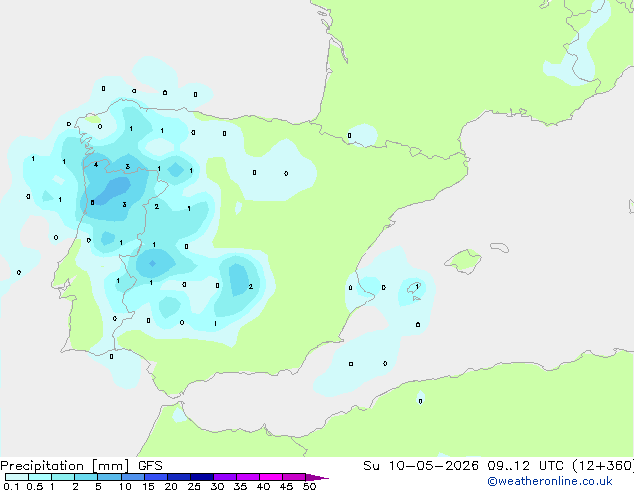The image size is (634, 490).
Task: Click the 10–15 mm legend color swatch
Action: point(133,477)
